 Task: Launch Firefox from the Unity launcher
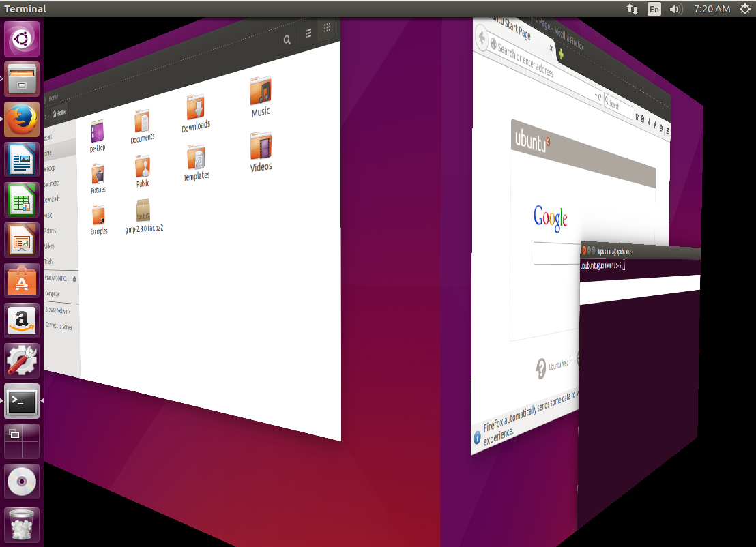click(22, 119)
